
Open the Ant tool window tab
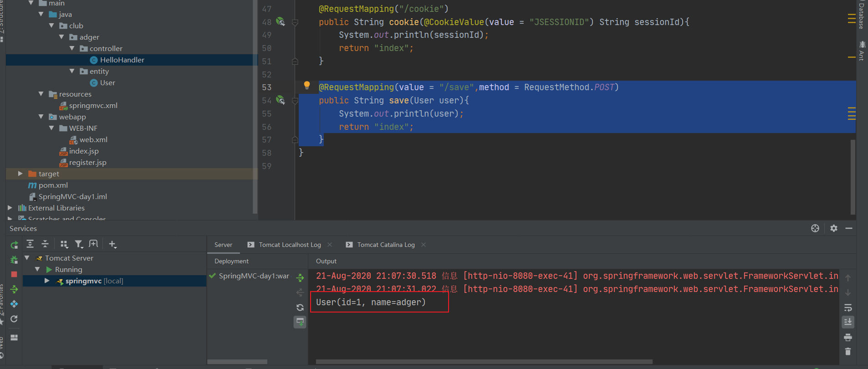click(862, 51)
